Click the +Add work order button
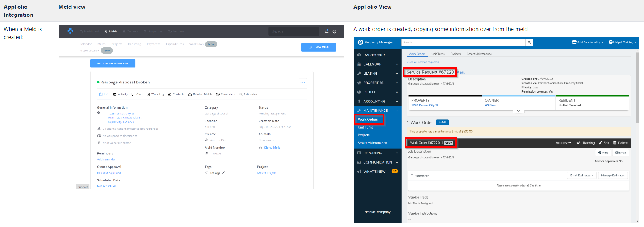644x227 pixels. pyautogui.click(x=443, y=122)
